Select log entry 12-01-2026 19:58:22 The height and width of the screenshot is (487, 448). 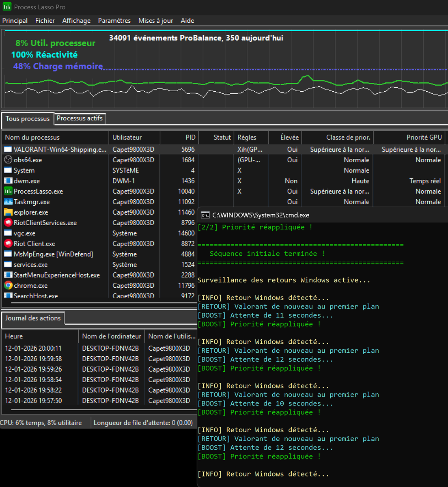coord(33,390)
